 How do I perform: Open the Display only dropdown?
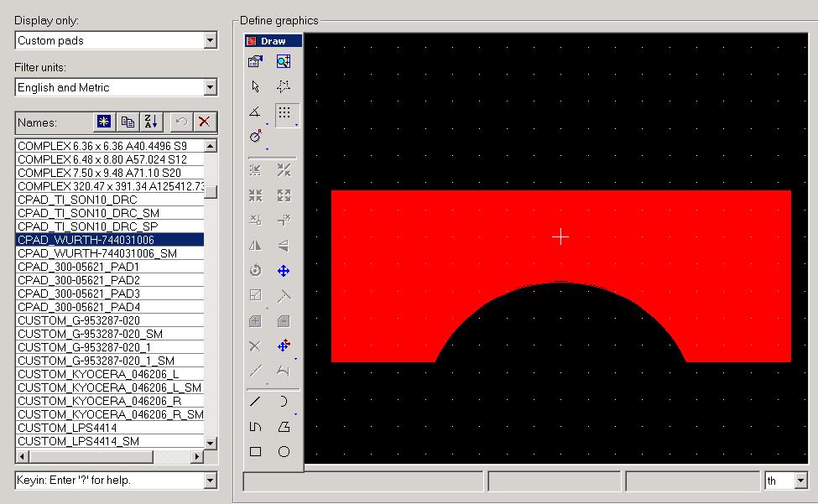(211, 40)
